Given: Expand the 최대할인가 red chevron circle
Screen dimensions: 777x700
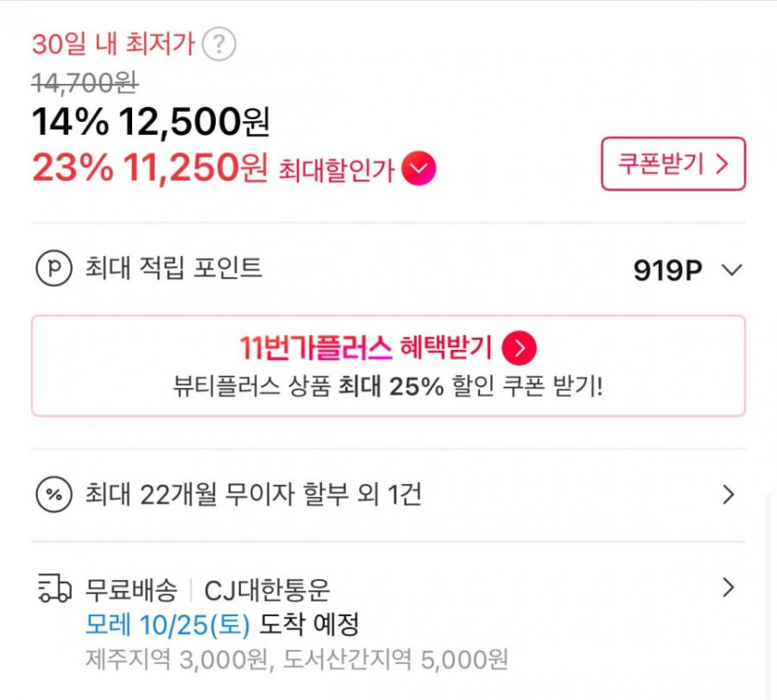Looking at the screenshot, I should pos(420,169).
